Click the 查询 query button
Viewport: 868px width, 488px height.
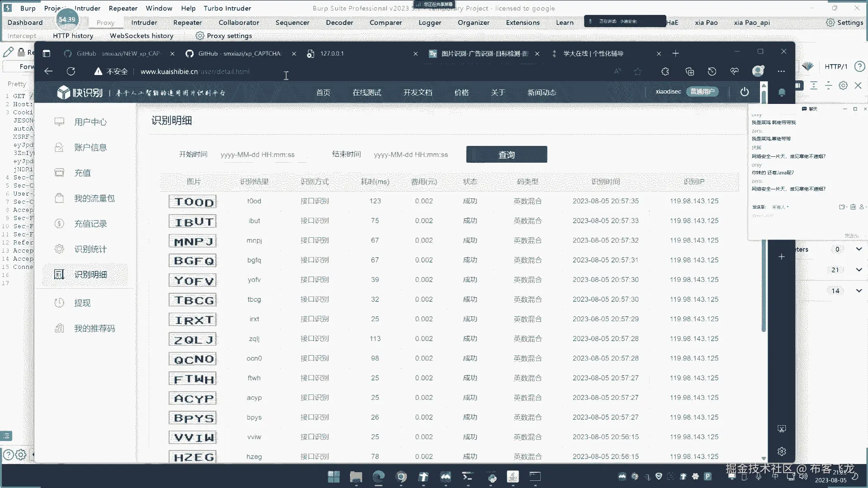(x=506, y=155)
